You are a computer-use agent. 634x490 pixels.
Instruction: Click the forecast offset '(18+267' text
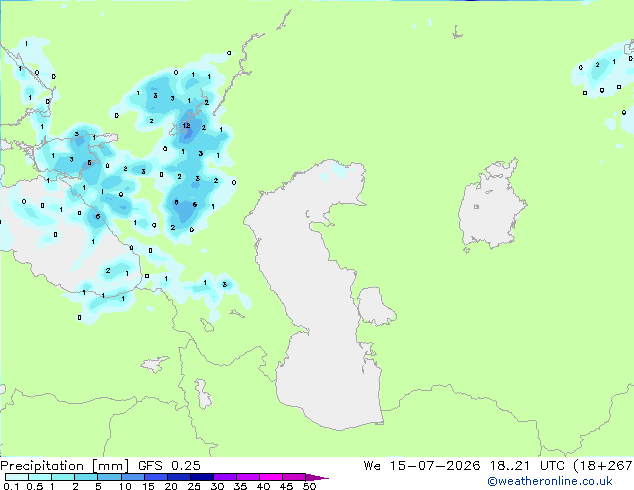pos(603,466)
